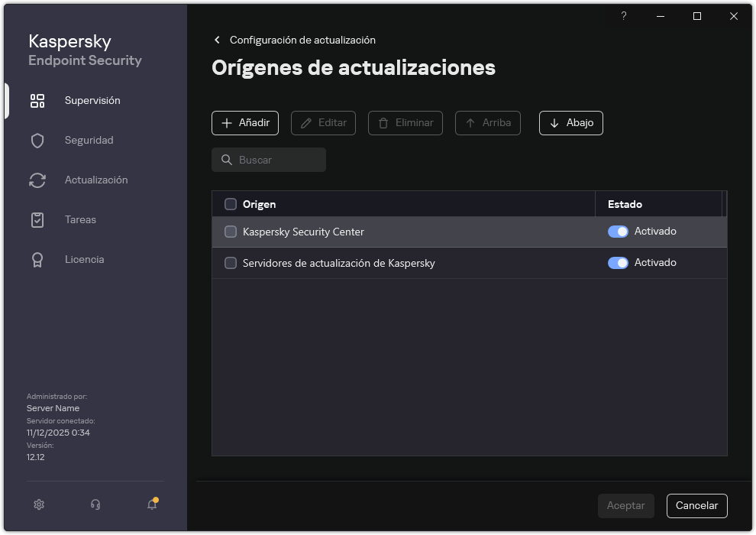Click the support headset icon

(x=95, y=504)
